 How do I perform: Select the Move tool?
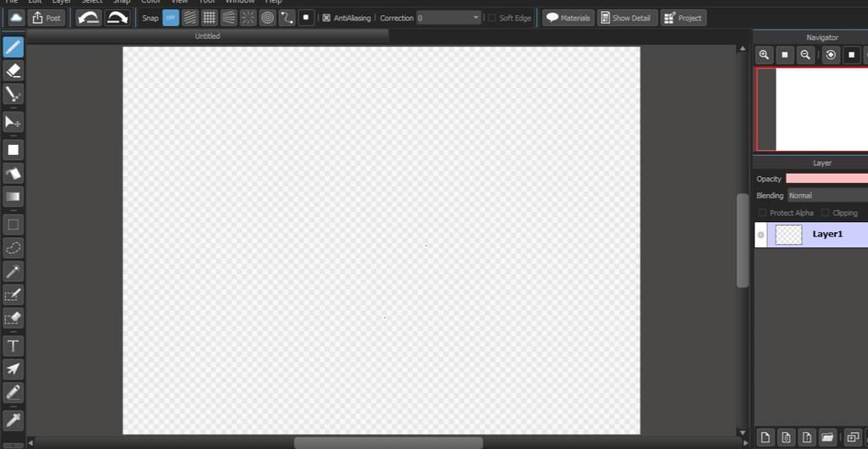14,122
